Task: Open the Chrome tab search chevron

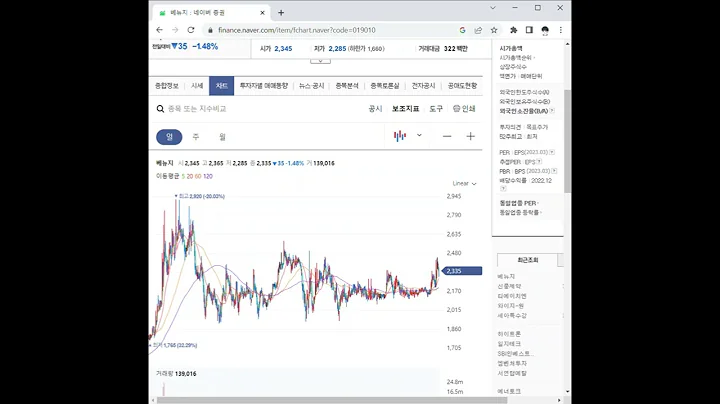Action: coord(493,8)
